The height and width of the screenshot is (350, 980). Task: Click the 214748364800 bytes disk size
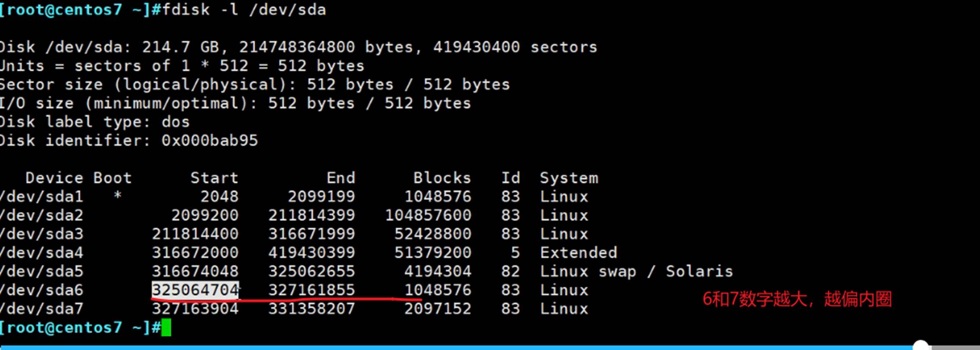297,47
